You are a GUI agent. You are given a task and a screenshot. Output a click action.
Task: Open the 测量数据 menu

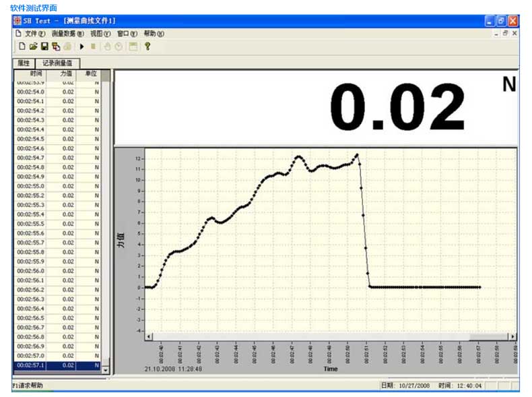tap(67, 33)
